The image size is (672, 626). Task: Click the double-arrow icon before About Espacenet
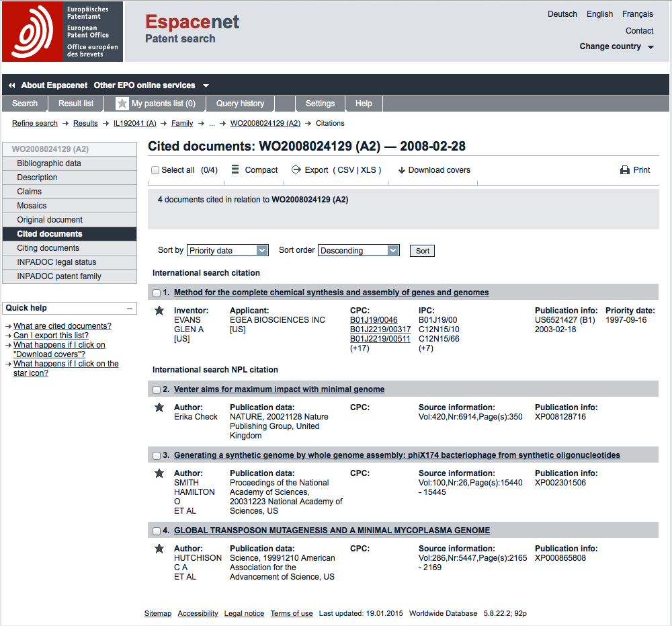(x=12, y=85)
